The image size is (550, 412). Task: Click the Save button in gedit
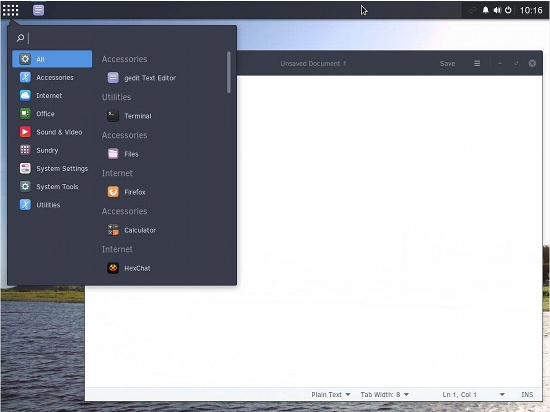coord(448,63)
